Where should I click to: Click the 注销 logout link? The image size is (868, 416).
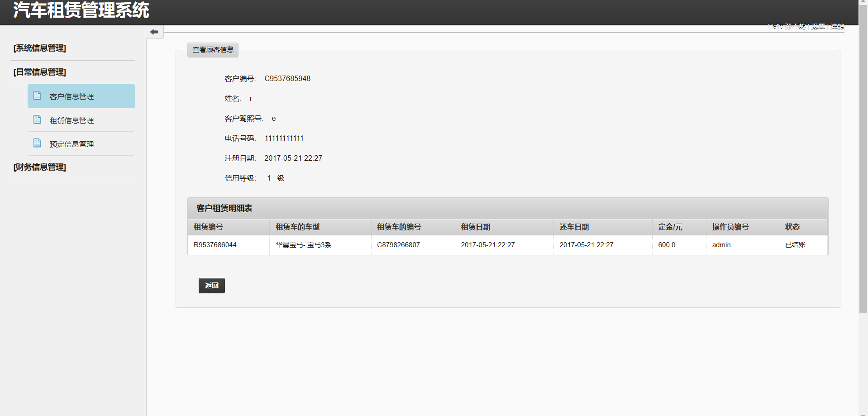pos(837,26)
